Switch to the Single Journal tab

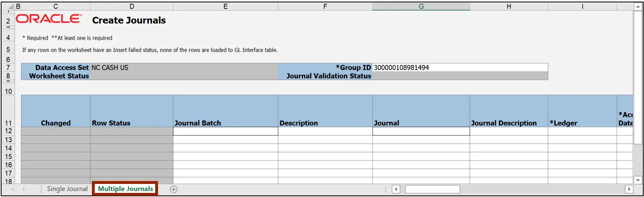pos(67,189)
